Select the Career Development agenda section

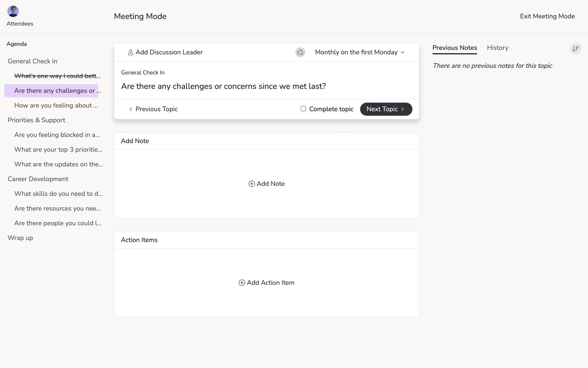point(38,179)
